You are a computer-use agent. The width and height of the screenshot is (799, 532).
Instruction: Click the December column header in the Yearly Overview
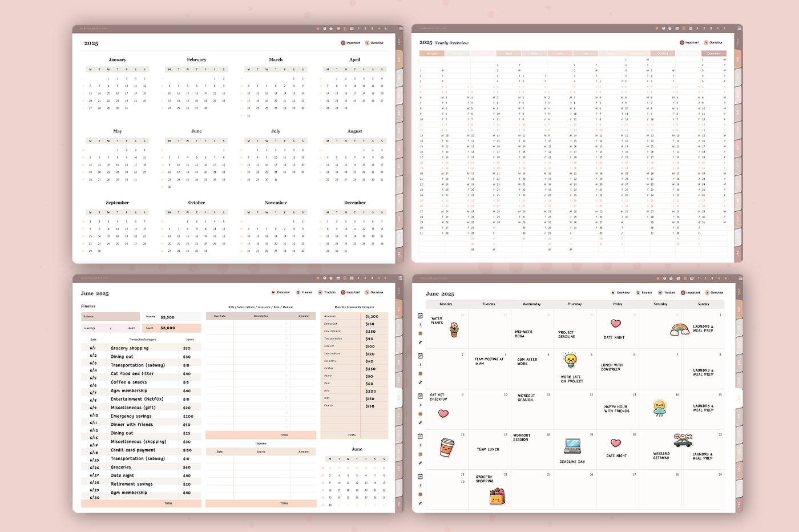[714, 54]
